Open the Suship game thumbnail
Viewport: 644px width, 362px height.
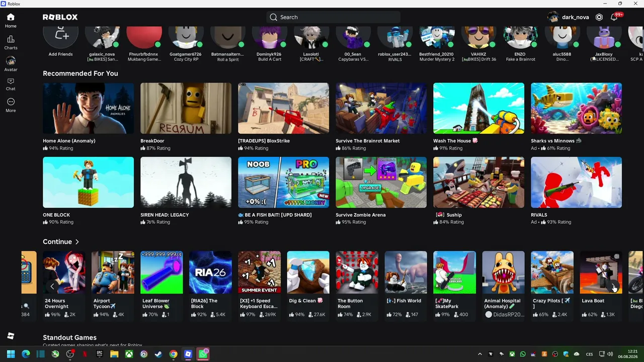(x=479, y=183)
